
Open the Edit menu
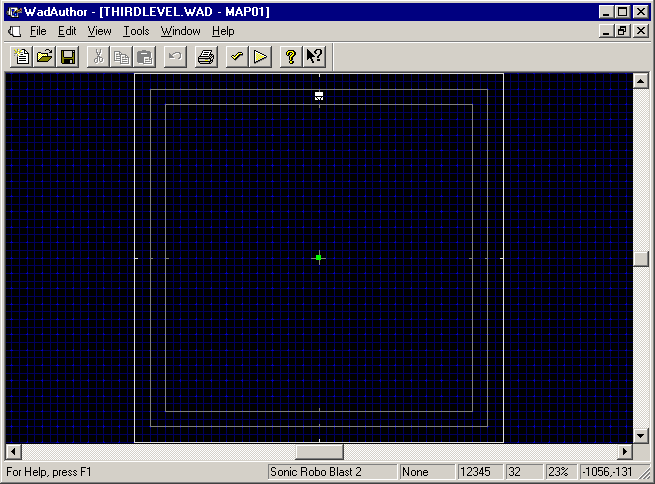(67, 31)
